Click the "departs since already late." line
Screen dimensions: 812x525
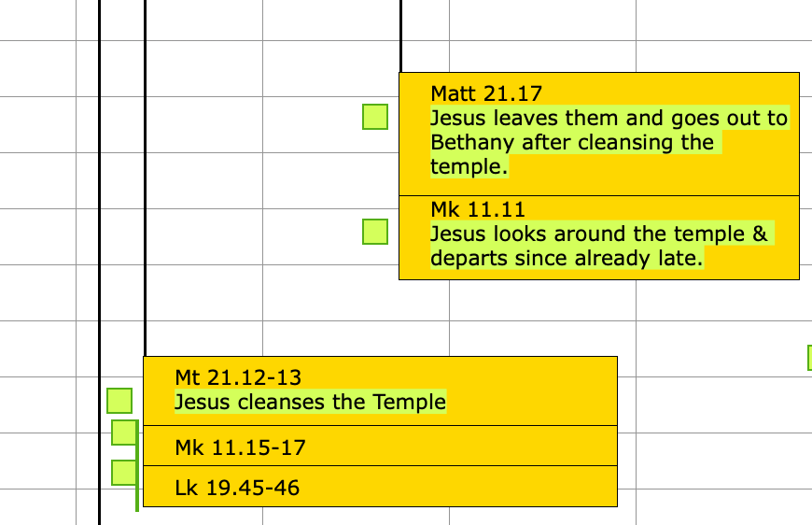[x=566, y=259]
